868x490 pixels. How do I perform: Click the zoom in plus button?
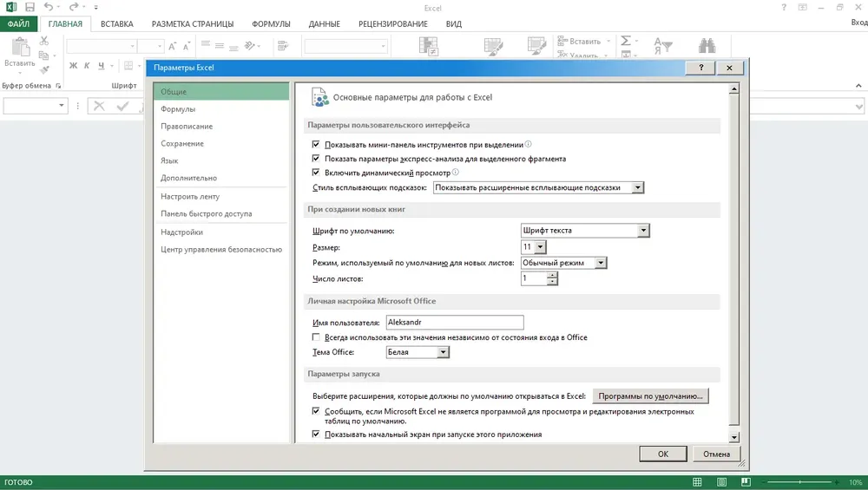[837, 482]
